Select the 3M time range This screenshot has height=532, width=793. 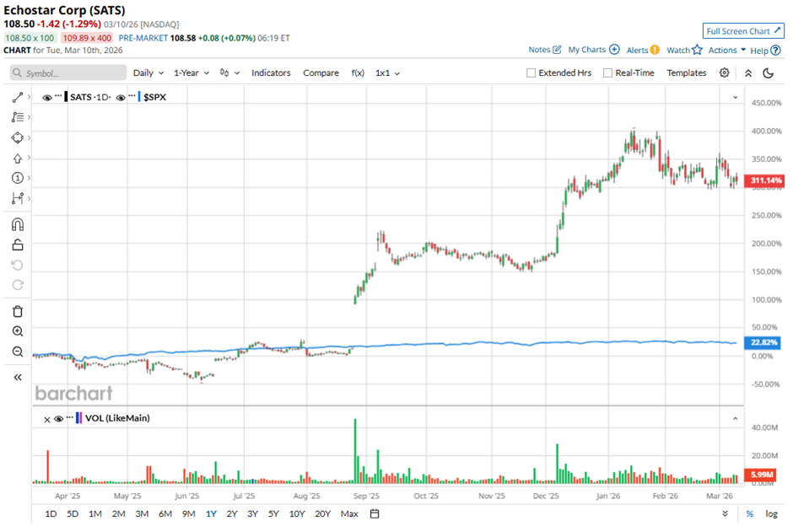point(142,513)
